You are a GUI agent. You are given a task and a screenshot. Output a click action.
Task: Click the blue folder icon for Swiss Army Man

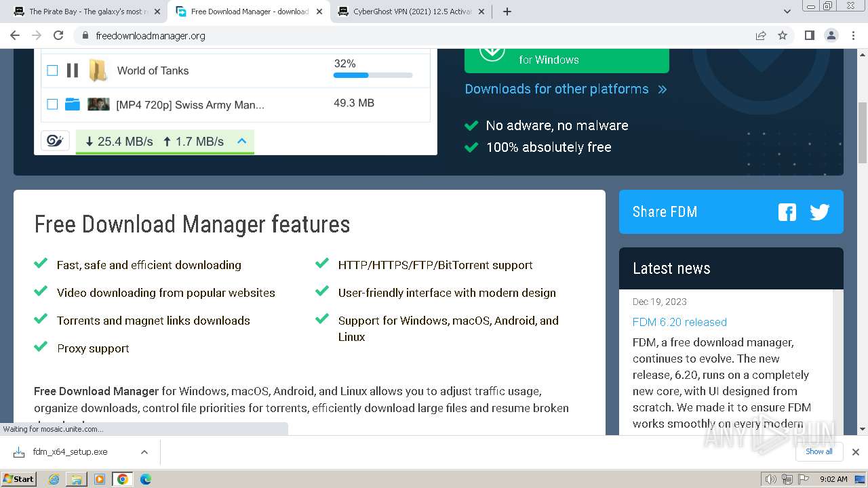pyautogui.click(x=73, y=104)
